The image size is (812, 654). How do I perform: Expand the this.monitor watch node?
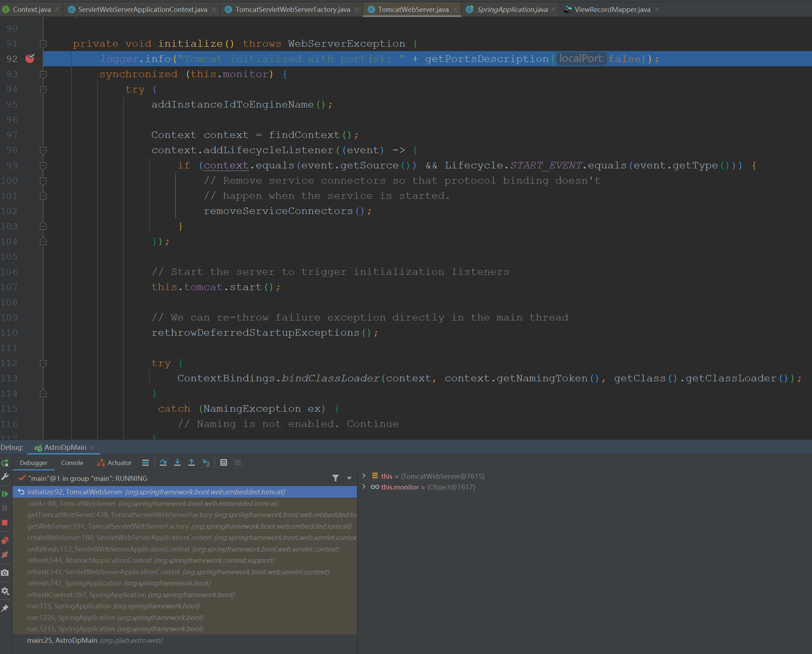(364, 487)
